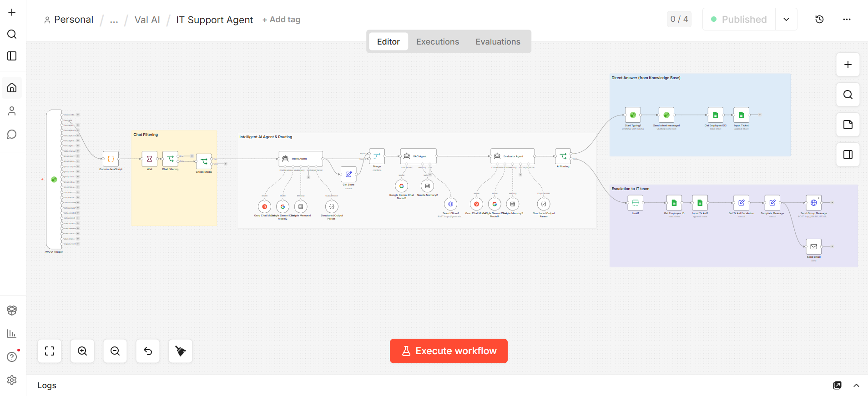
Task: Open the canvas node search button
Action: pos(848,95)
